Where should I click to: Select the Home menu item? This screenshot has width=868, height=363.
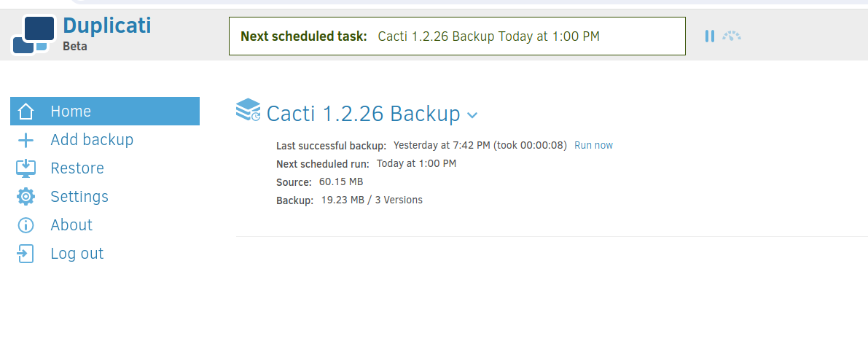(x=105, y=112)
